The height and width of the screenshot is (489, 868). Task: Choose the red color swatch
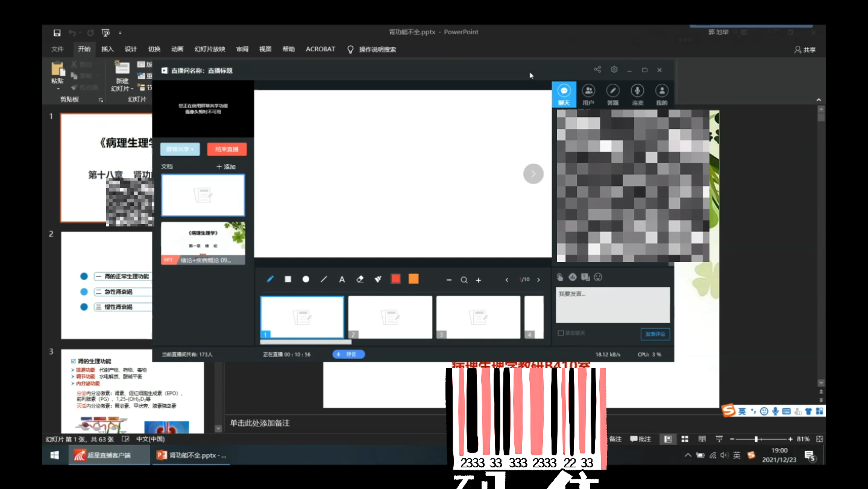(395, 279)
